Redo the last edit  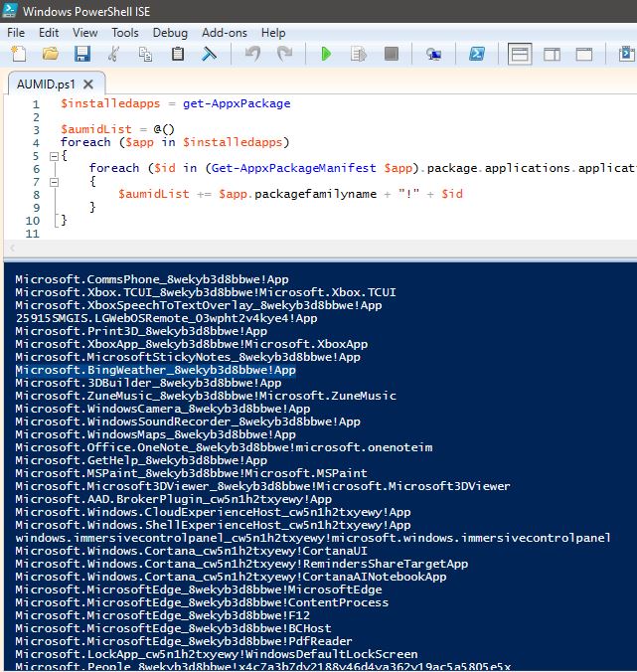pyautogui.click(x=284, y=54)
